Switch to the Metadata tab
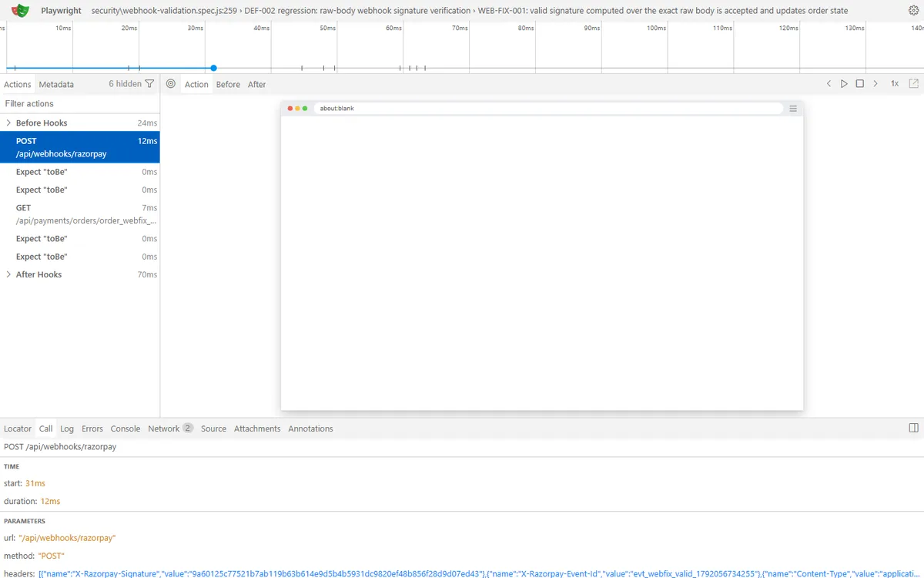Screen dimensions: 924x578 pos(57,84)
